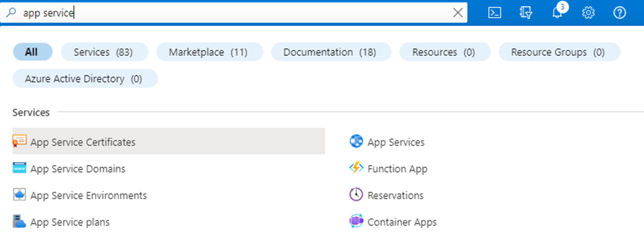Click the Container Apps icon
644x246 pixels.
pos(356,222)
